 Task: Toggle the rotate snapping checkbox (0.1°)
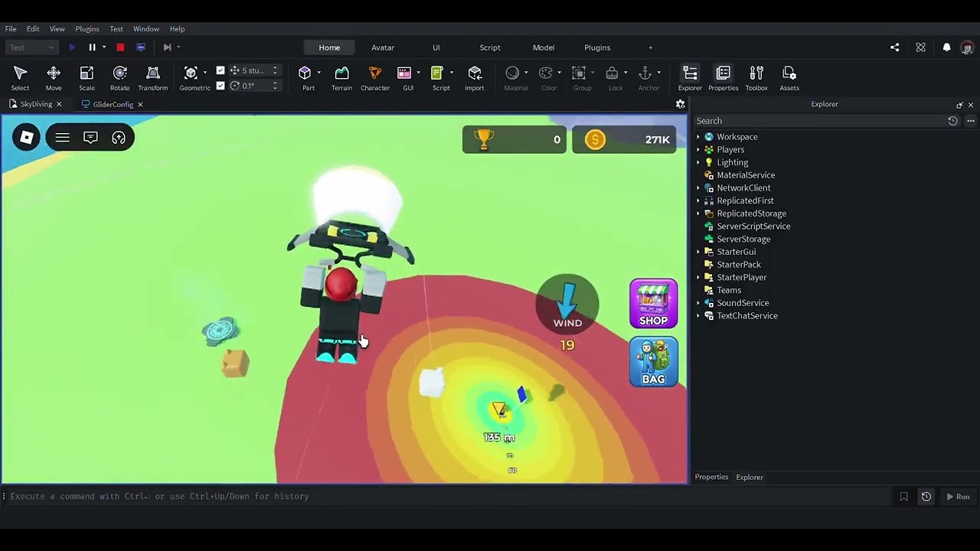click(x=220, y=86)
